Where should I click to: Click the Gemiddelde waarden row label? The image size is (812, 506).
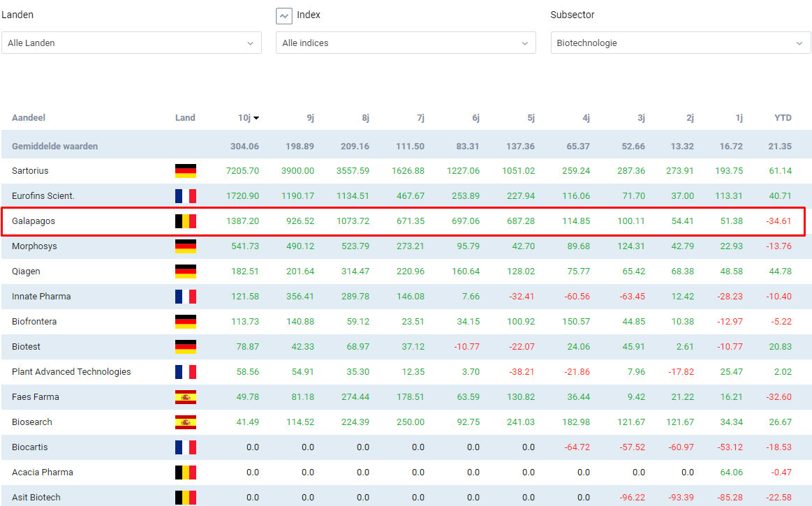[55, 147]
